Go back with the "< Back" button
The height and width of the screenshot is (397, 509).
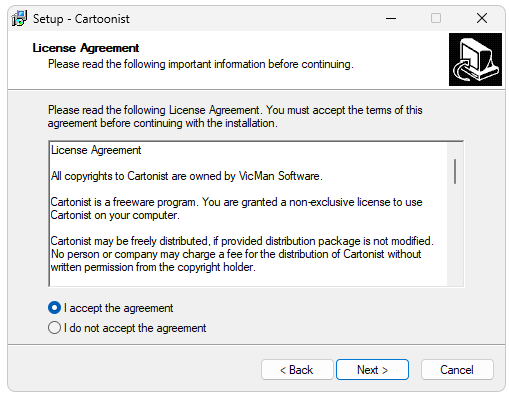tap(297, 370)
